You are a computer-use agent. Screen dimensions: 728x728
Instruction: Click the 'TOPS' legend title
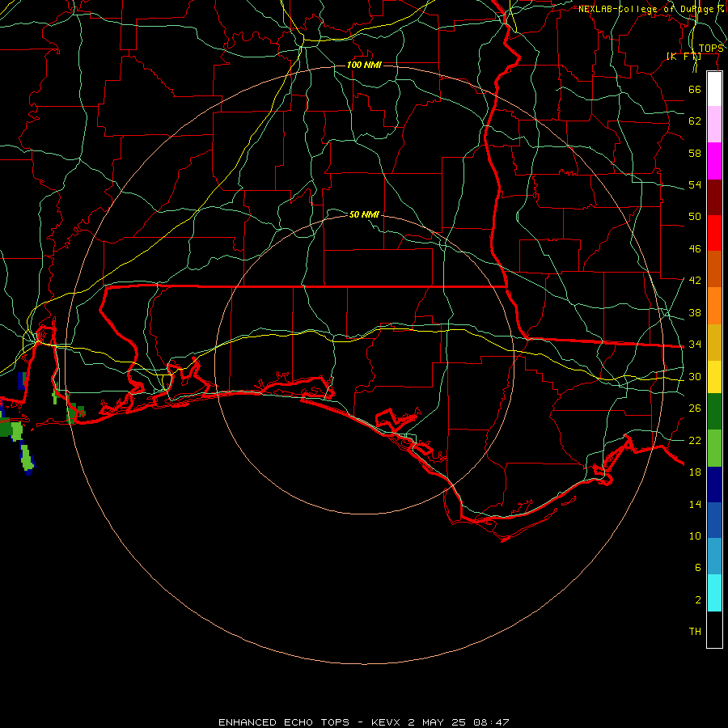711,49
